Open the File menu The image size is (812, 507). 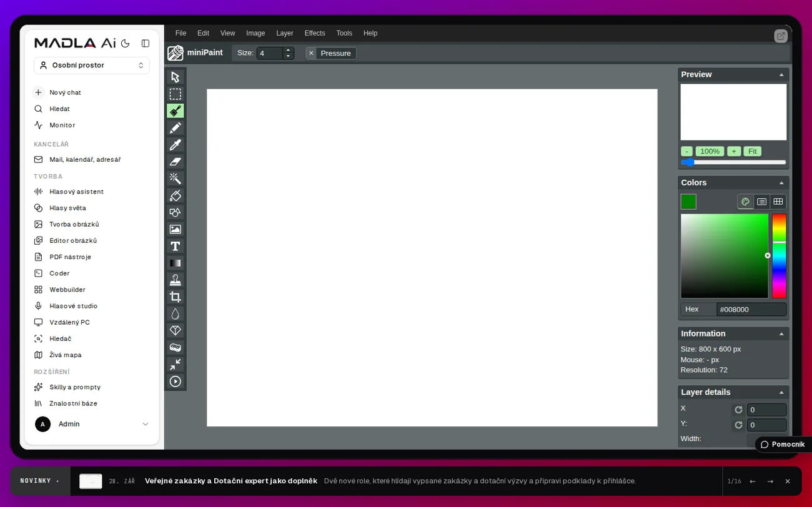tap(181, 33)
